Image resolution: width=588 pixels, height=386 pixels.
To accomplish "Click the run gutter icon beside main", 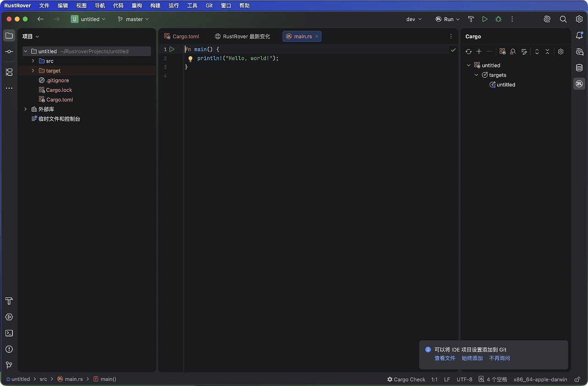I will coord(172,49).
